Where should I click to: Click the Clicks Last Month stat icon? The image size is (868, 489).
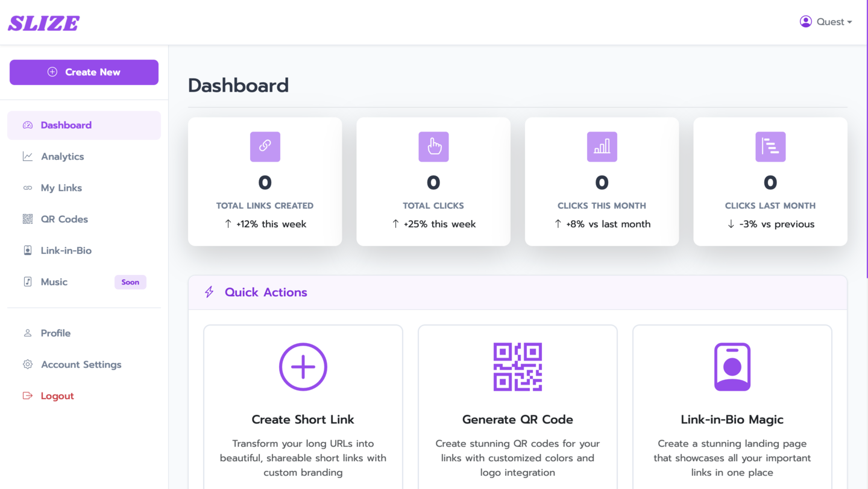click(x=770, y=147)
